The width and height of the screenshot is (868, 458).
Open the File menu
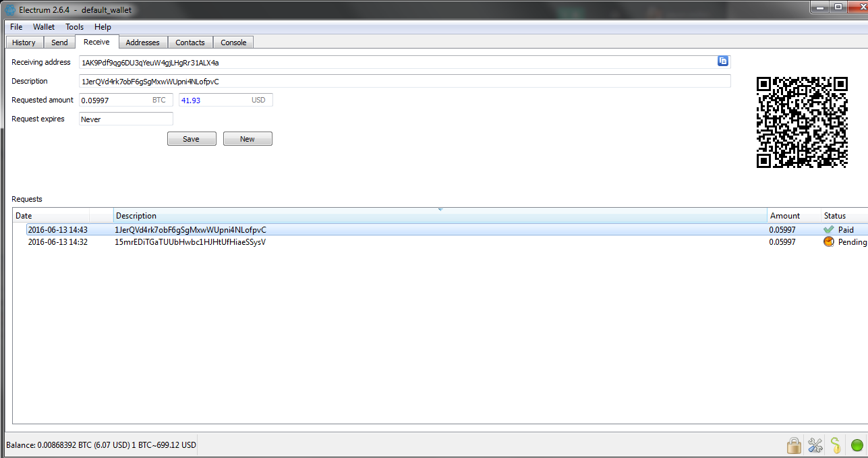pos(16,27)
